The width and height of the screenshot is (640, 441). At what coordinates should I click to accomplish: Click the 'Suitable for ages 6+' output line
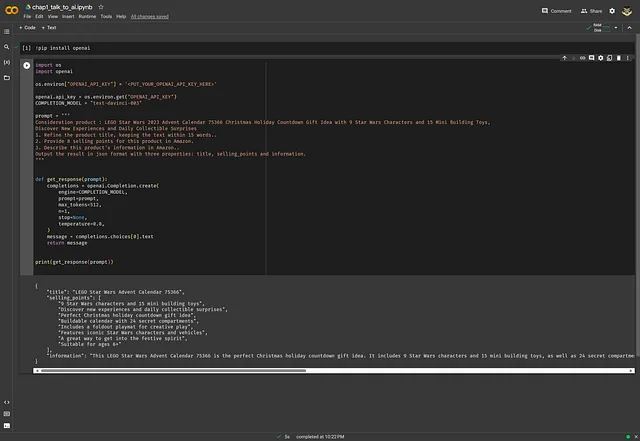pos(90,344)
